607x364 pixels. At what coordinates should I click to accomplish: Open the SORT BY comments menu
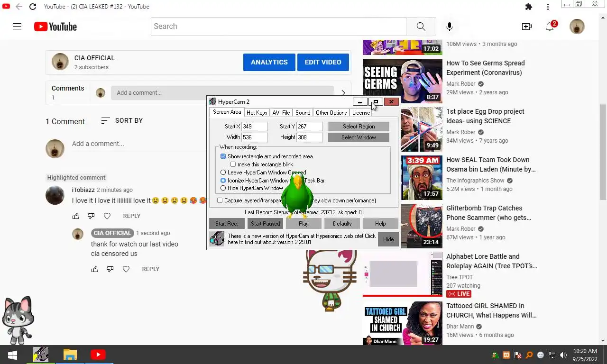(x=122, y=121)
